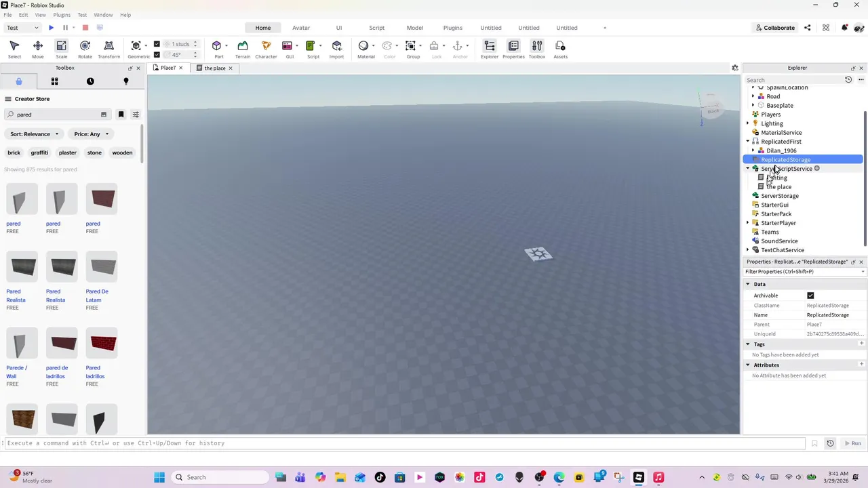This screenshot has width=868, height=488.
Task: Choose the Select tool
Action: coord(14,49)
